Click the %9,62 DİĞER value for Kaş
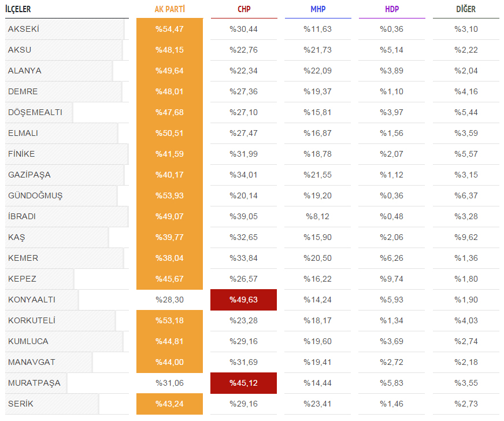Image resolution: width=504 pixels, height=421 pixels. coord(466,237)
